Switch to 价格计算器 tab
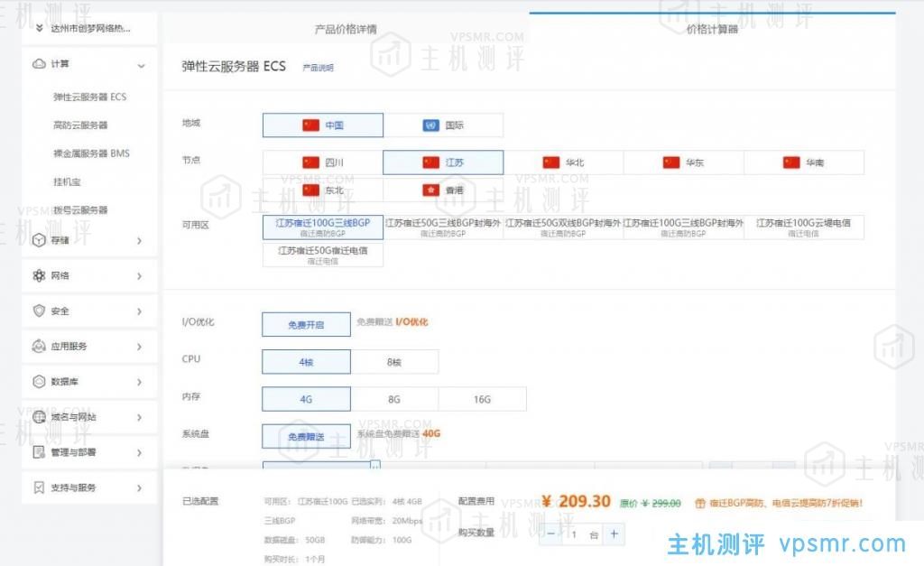 pyautogui.click(x=713, y=29)
